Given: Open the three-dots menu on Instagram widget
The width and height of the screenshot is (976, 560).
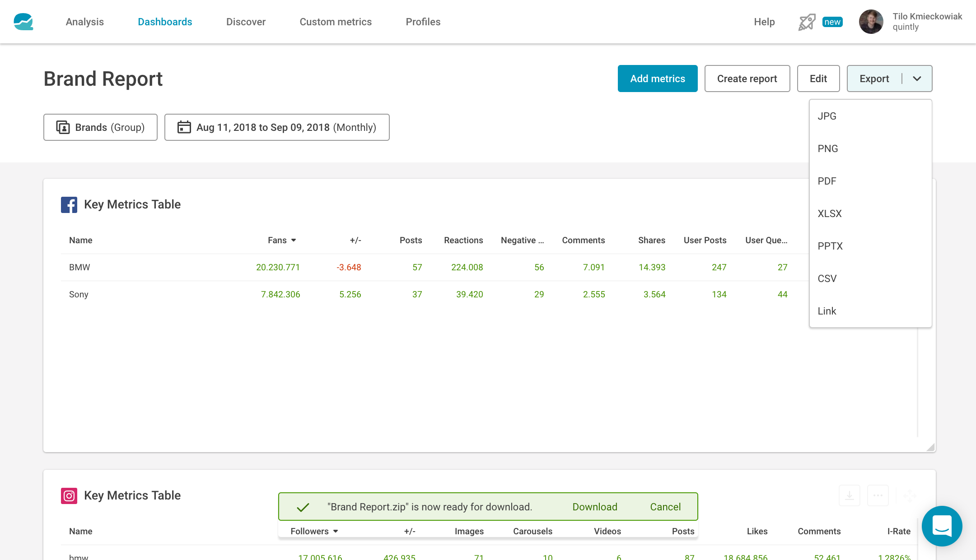Looking at the screenshot, I should (x=878, y=495).
